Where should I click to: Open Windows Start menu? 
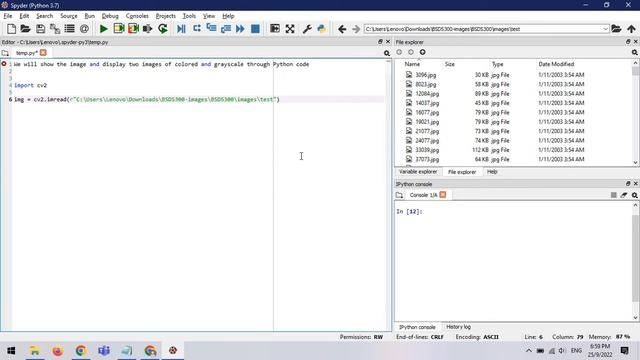pos(11,351)
